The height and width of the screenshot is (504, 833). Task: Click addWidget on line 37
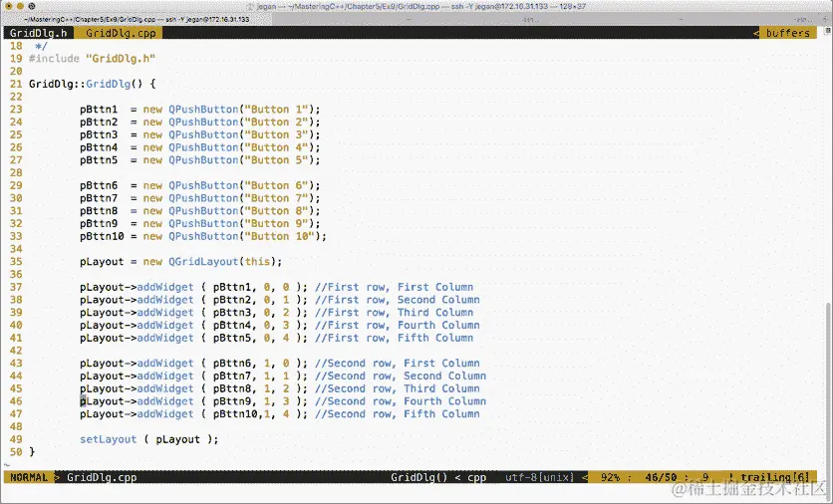click(165, 287)
